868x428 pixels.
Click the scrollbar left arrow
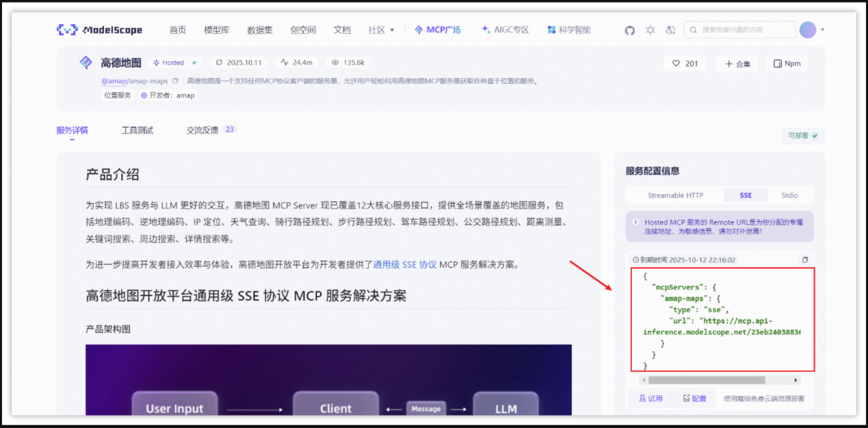pos(644,380)
